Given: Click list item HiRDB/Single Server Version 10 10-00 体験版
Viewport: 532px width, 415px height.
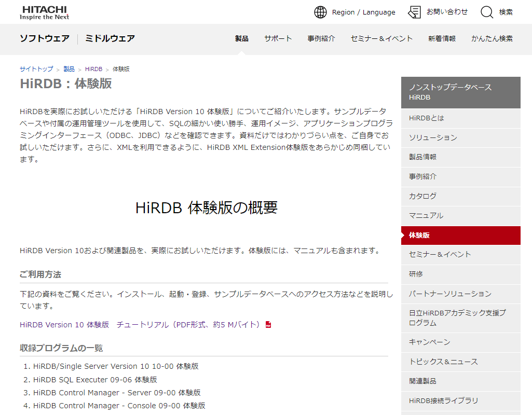Looking at the screenshot, I should tap(116, 367).
